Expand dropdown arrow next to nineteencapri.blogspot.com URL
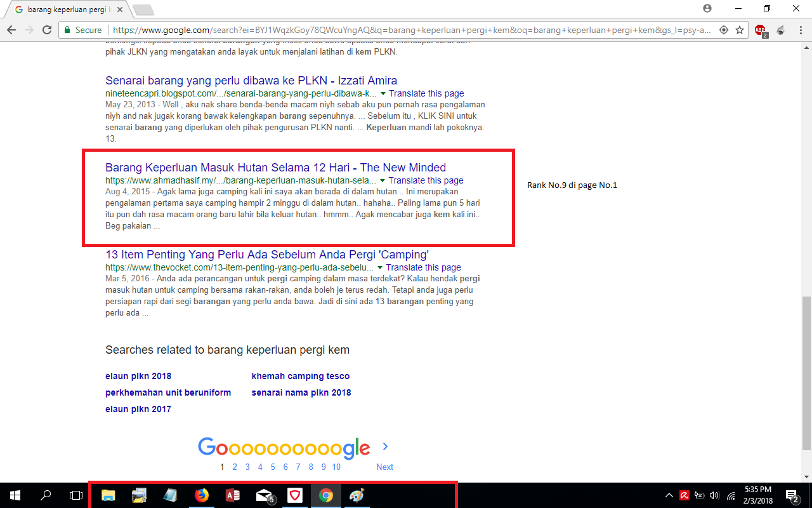Image resolution: width=812 pixels, height=508 pixels. tap(383, 93)
